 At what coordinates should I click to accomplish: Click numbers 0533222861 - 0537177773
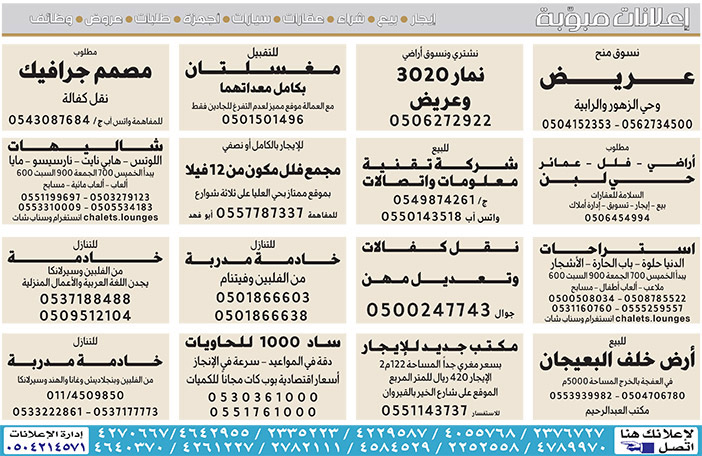tap(85, 412)
